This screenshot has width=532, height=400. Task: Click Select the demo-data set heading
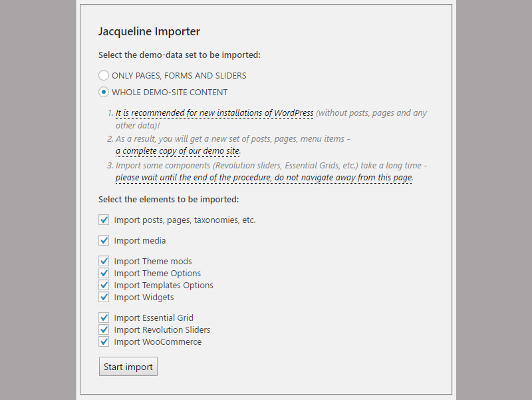point(179,55)
